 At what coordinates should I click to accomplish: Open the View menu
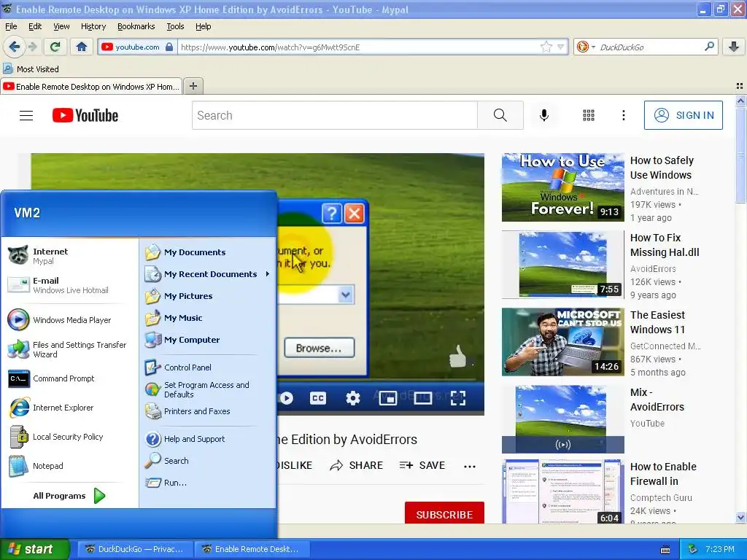point(61,26)
